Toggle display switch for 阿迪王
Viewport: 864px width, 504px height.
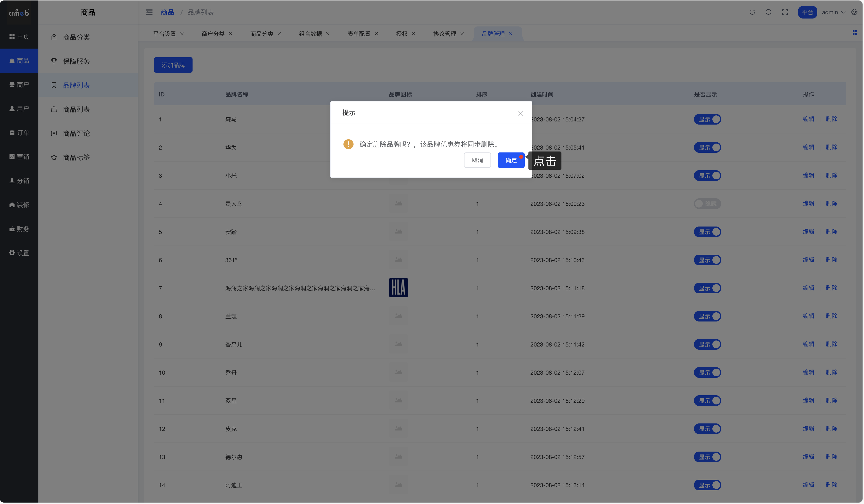click(x=707, y=485)
